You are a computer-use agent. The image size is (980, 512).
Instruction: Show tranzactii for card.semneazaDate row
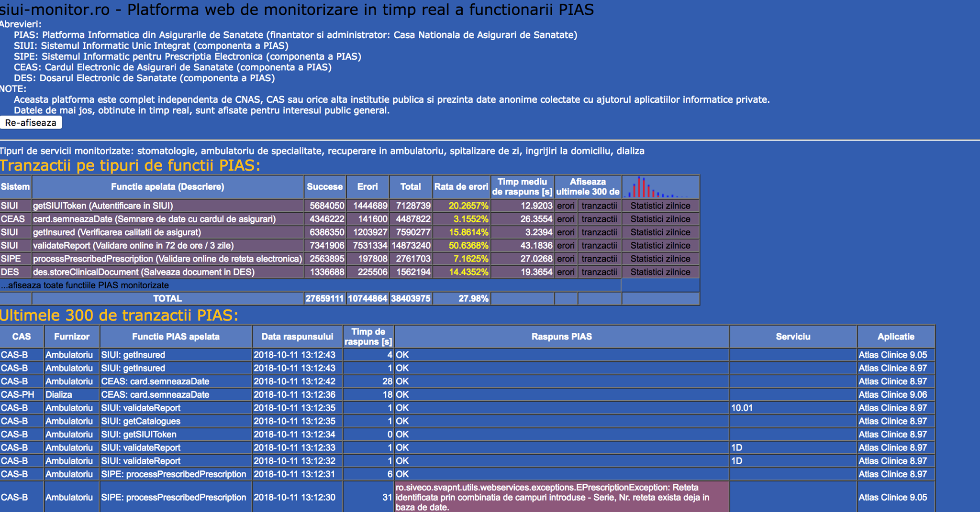pyautogui.click(x=599, y=219)
